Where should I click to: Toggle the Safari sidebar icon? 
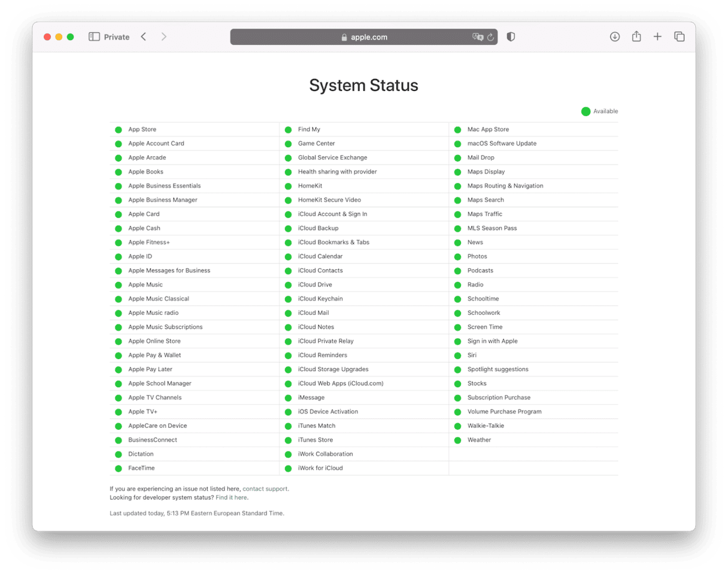(x=94, y=37)
